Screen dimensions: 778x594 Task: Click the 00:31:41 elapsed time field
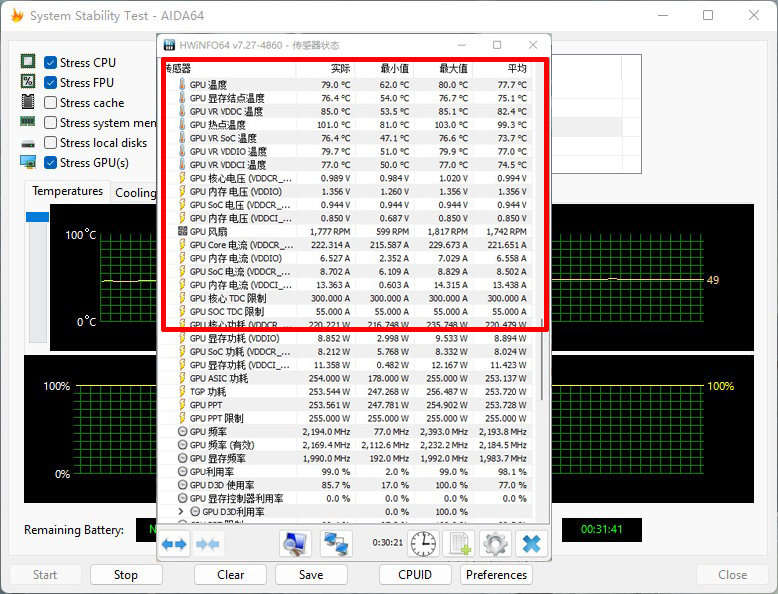click(x=601, y=529)
